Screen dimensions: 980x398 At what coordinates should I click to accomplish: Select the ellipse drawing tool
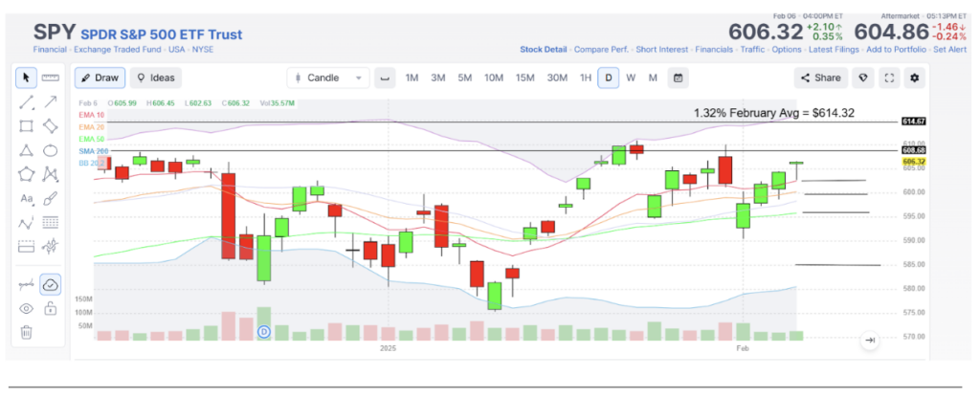pos(51,150)
